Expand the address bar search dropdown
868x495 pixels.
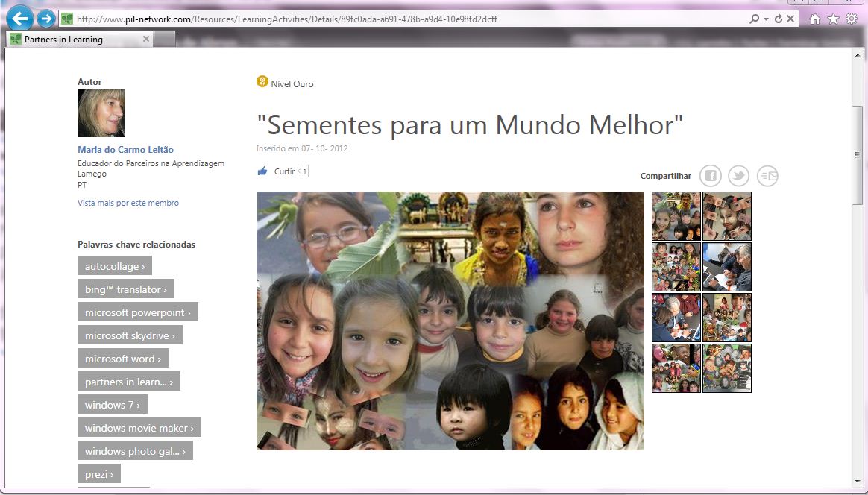coord(766,19)
